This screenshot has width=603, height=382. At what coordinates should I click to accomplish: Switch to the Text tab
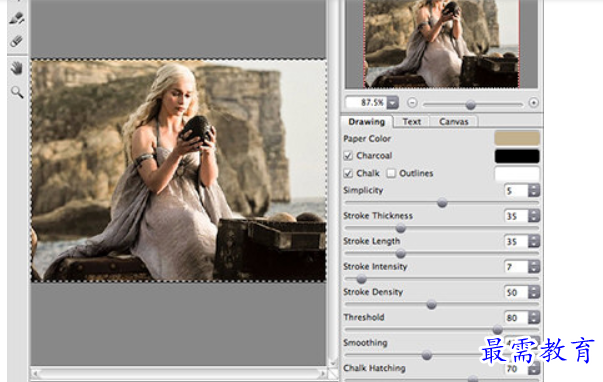pyautogui.click(x=411, y=122)
